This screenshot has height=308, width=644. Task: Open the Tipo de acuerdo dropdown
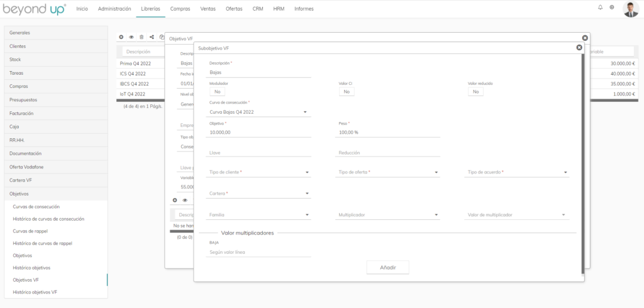[518, 172]
